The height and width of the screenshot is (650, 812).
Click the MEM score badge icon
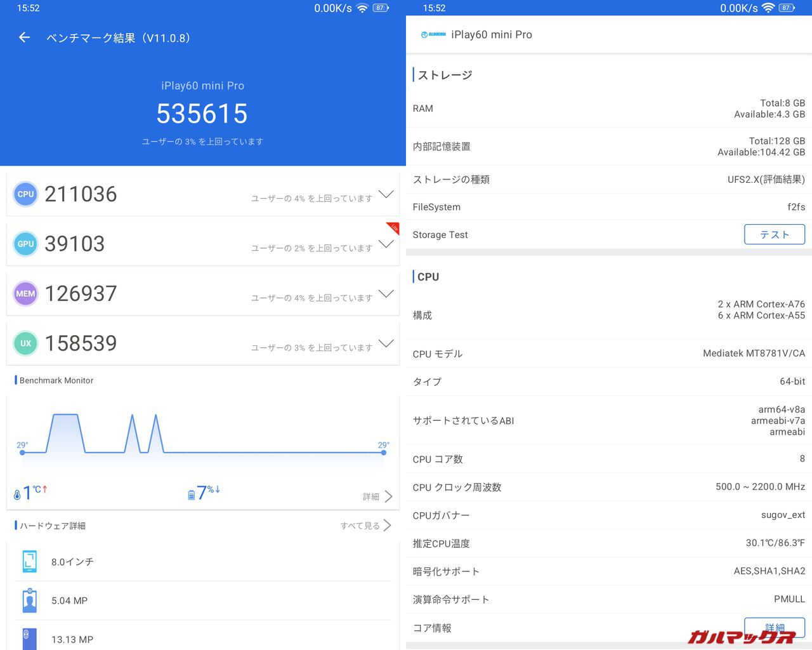click(26, 294)
